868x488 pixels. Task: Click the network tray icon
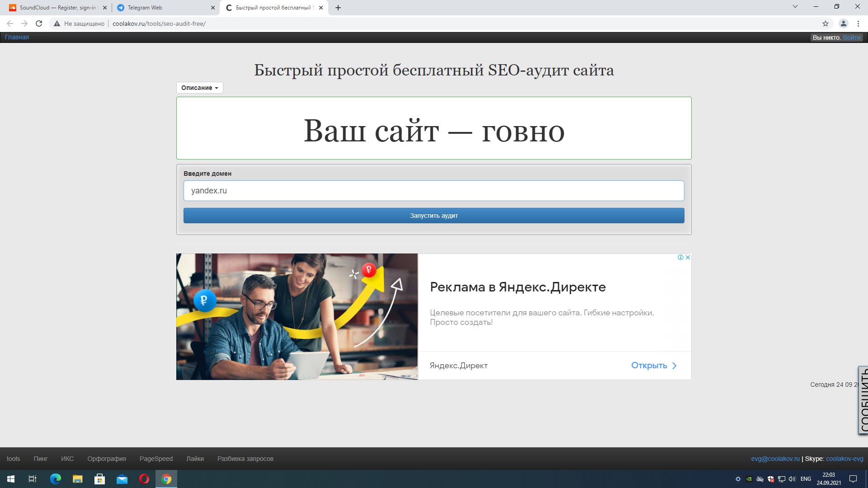click(x=782, y=479)
